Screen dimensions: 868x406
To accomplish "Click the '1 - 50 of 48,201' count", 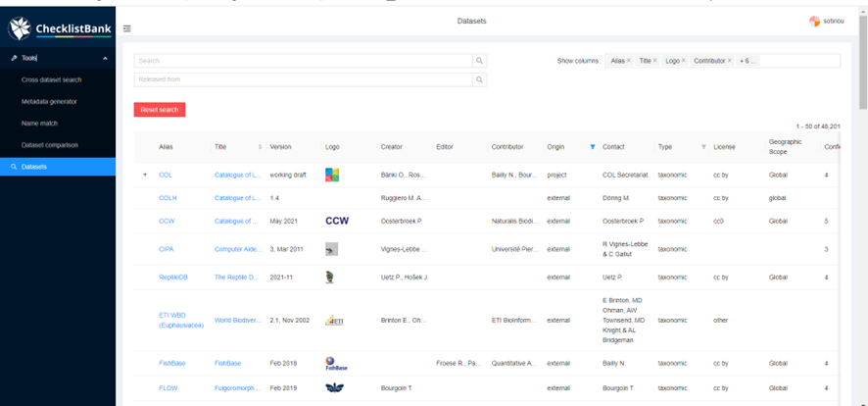I will [x=818, y=127].
